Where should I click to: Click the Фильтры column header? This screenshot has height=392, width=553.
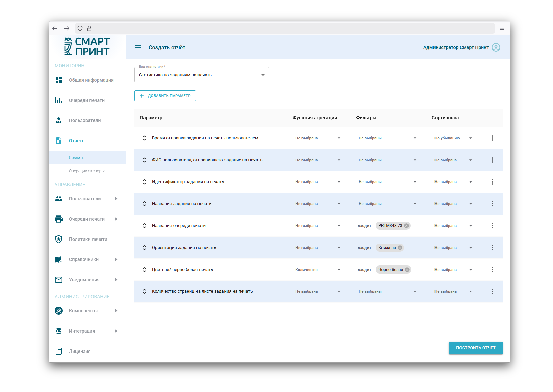coord(366,118)
